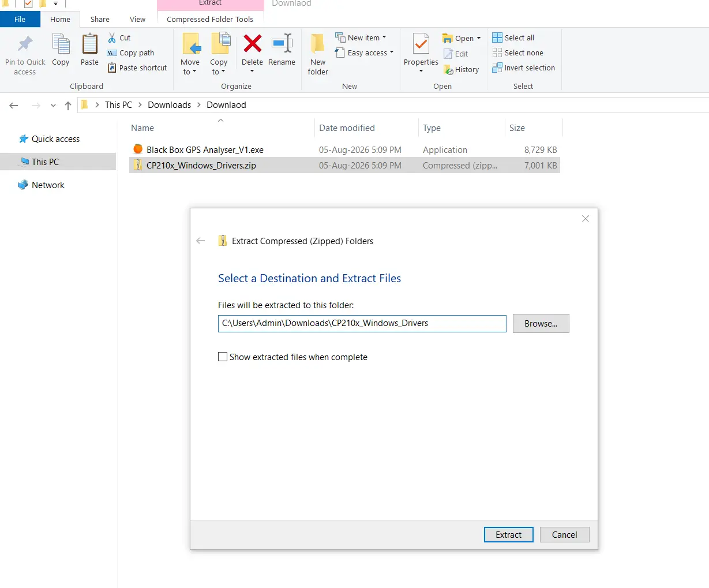The height and width of the screenshot is (588, 709).
Task: Switch to the Home ribbon tab
Action: point(60,19)
